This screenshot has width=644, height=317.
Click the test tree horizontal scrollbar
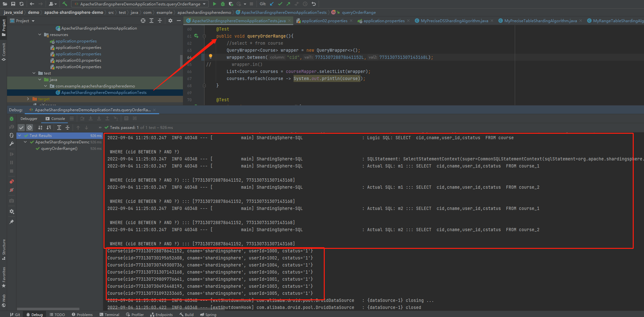pos(48,309)
